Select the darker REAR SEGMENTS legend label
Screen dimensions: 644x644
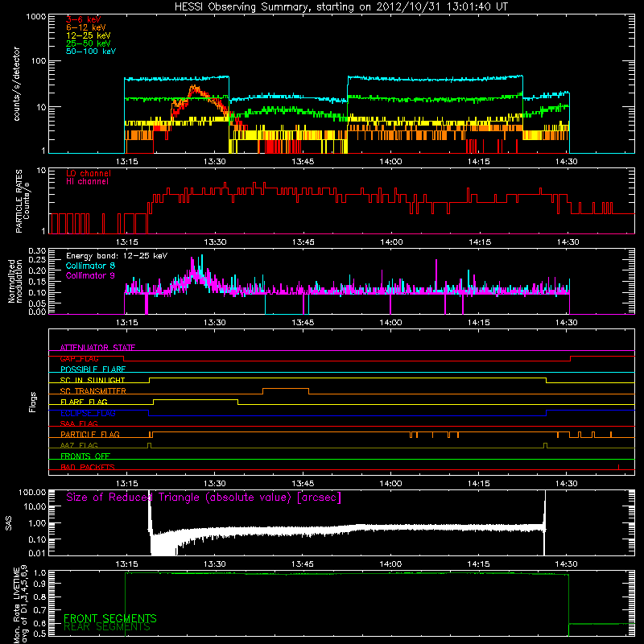pyautogui.click(x=107, y=627)
